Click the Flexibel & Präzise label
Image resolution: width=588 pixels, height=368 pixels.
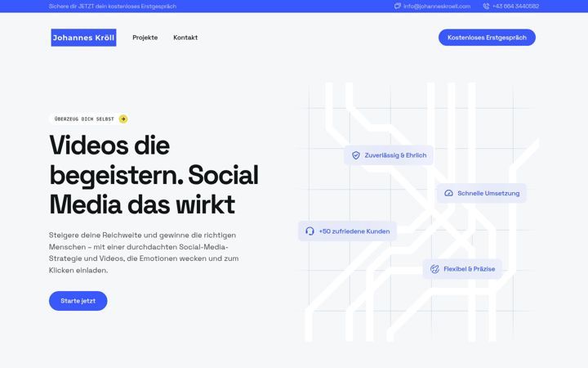point(469,269)
